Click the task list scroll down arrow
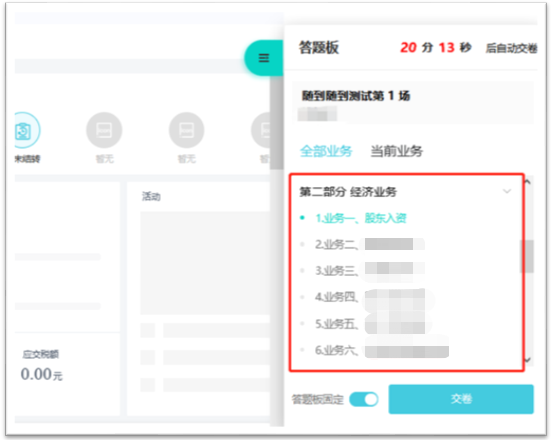This screenshot has width=551, height=440. coord(527,360)
